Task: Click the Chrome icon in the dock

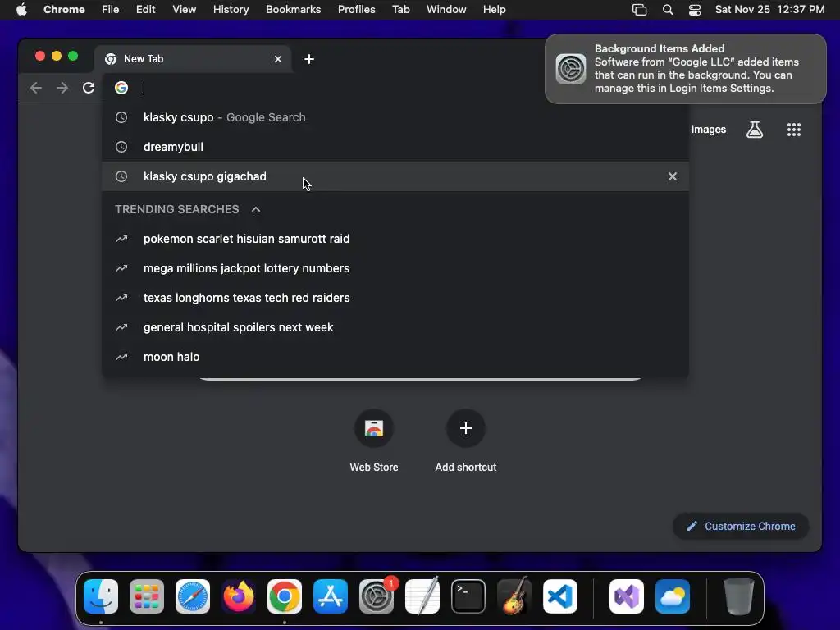Action: point(285,596)
